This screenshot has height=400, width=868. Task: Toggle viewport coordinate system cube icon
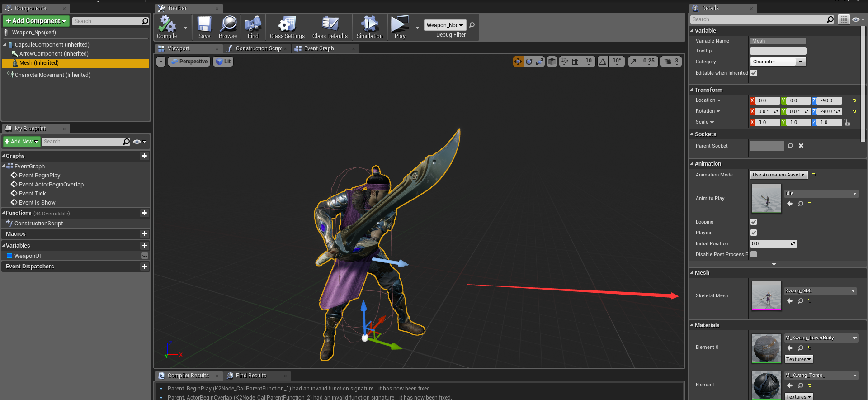(x=552, y=62)
